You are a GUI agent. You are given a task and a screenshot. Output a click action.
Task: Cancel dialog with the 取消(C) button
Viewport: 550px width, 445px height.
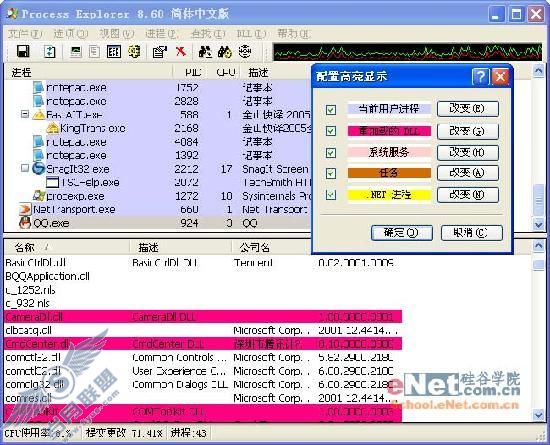[x=471, y=232]
